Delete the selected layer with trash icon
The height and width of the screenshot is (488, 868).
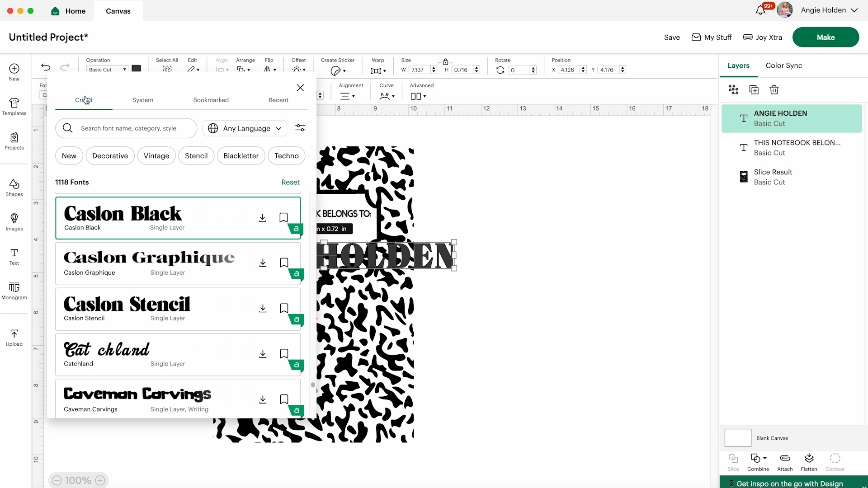[774, 89]
